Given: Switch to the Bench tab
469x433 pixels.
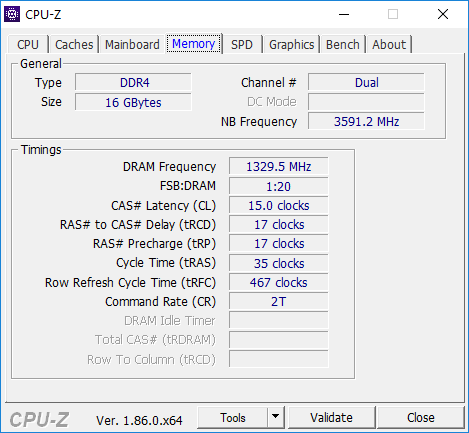Looking at the screenshot, I should point(343,44).
